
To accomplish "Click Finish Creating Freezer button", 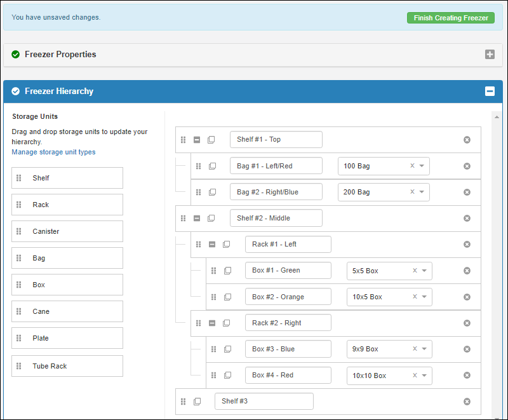I will (450, 18).
